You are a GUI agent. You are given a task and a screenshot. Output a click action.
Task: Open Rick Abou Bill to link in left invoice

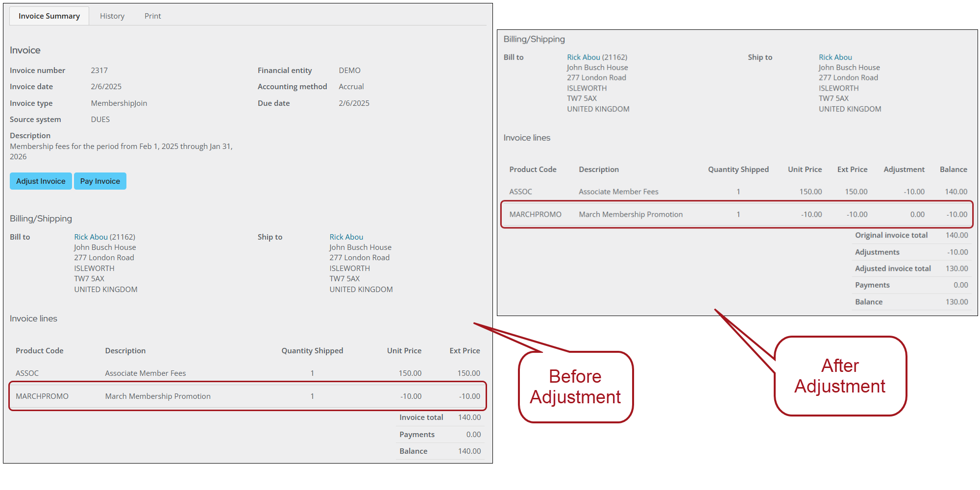coord(91,237)
